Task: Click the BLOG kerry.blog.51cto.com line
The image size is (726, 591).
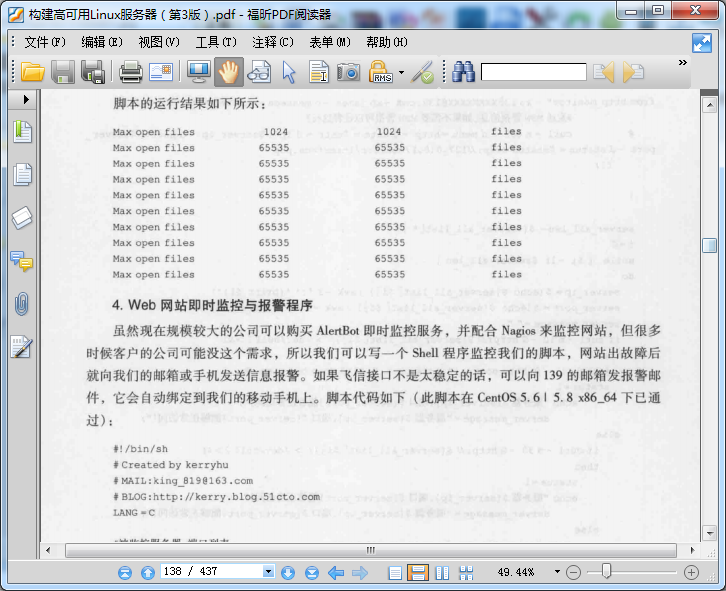Action: [x=216, y=497]
